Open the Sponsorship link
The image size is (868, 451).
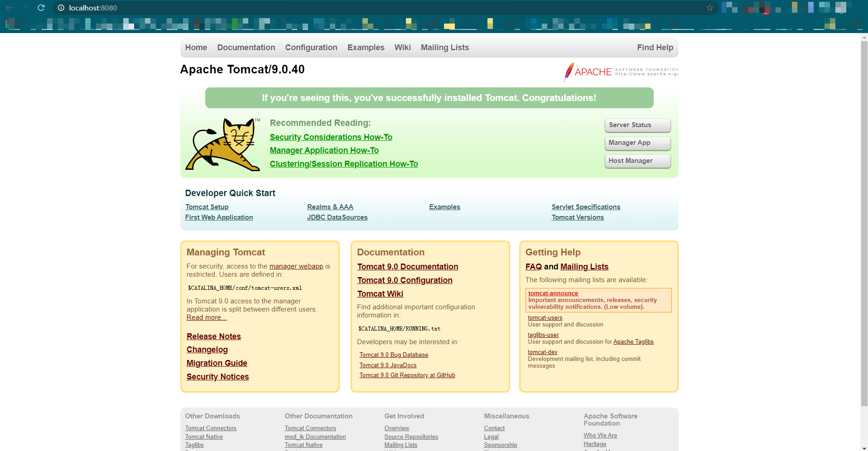point(501,445)
